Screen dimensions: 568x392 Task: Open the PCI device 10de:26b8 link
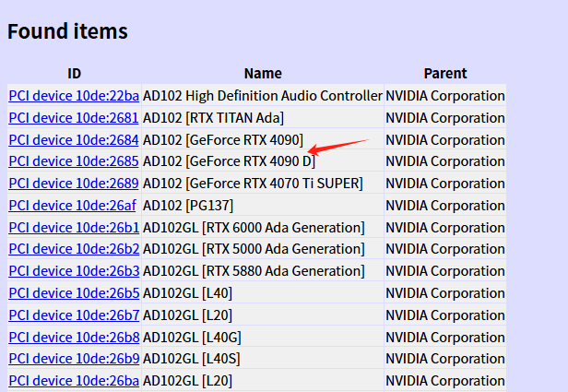coord(74,338)
